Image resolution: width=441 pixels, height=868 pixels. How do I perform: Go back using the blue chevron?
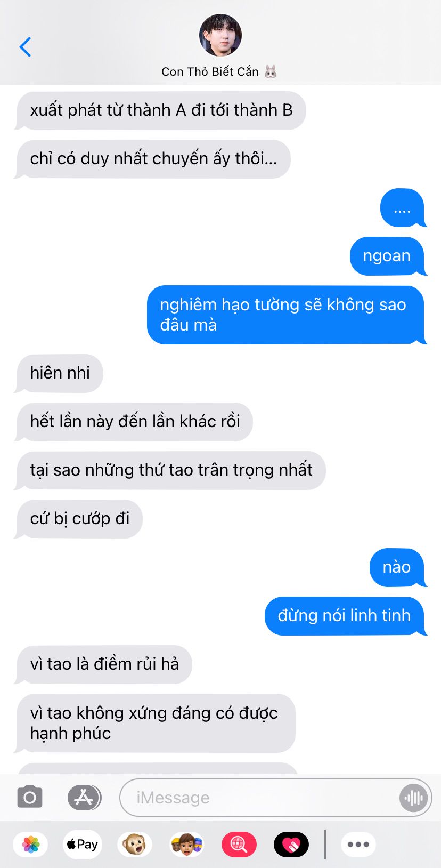pyautogui.click(x=25, y=47)
